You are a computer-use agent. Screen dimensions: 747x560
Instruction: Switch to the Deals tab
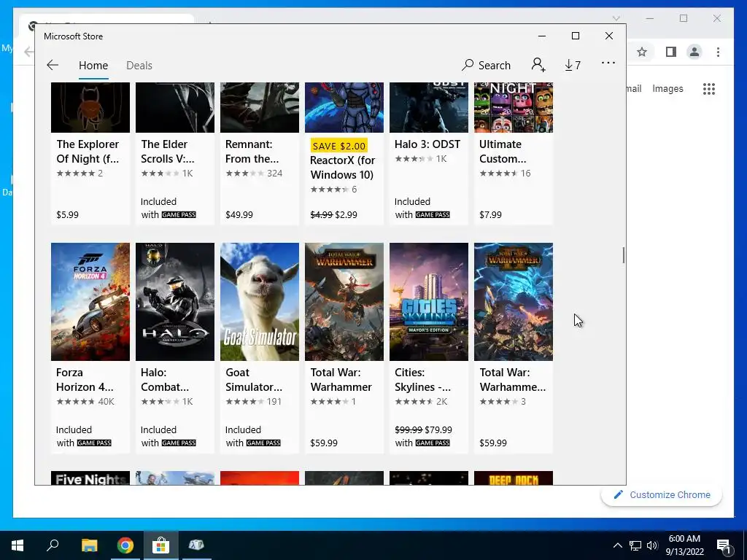[139, 65]
